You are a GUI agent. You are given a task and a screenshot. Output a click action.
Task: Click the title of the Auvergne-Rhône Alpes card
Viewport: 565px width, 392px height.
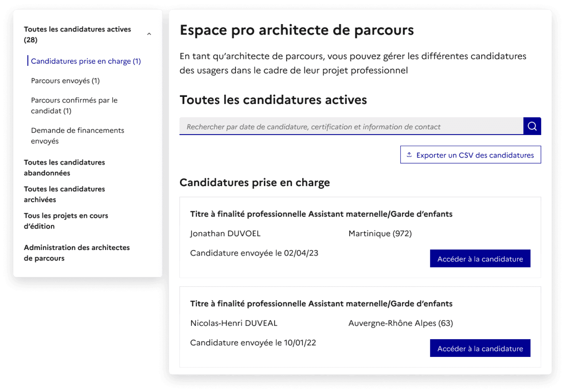pyautogui.click(x=321, y=304)
